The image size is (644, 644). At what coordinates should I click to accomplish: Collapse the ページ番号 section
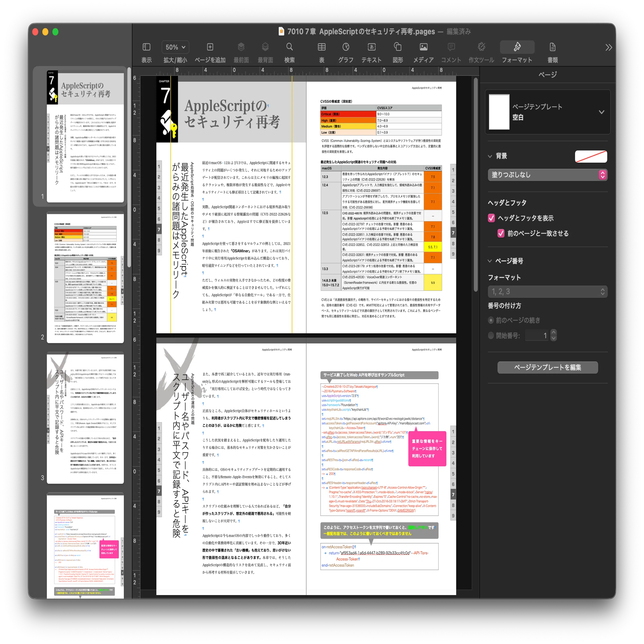click(490, 261)
